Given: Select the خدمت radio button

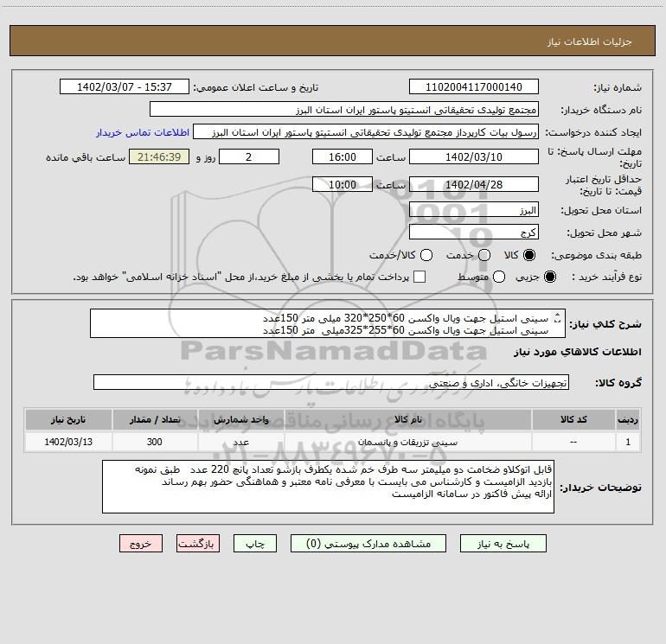Looking at the screenshot, I should point(484,255).
